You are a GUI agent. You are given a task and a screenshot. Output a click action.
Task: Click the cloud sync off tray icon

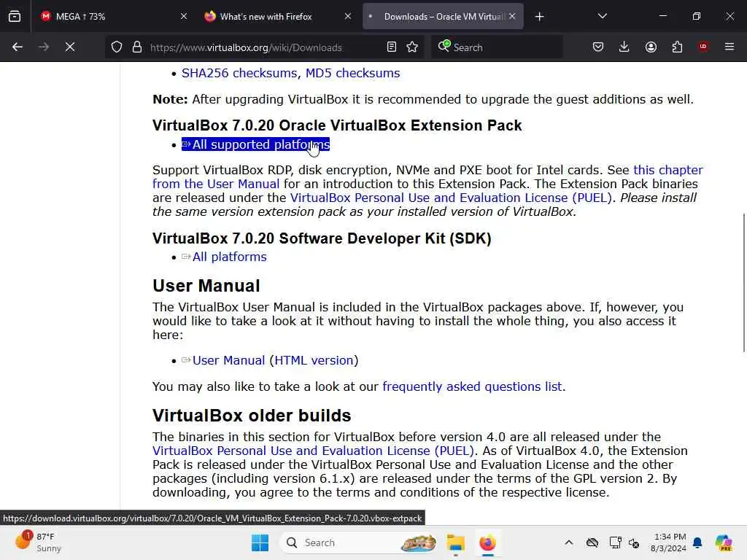pos(592,542)
